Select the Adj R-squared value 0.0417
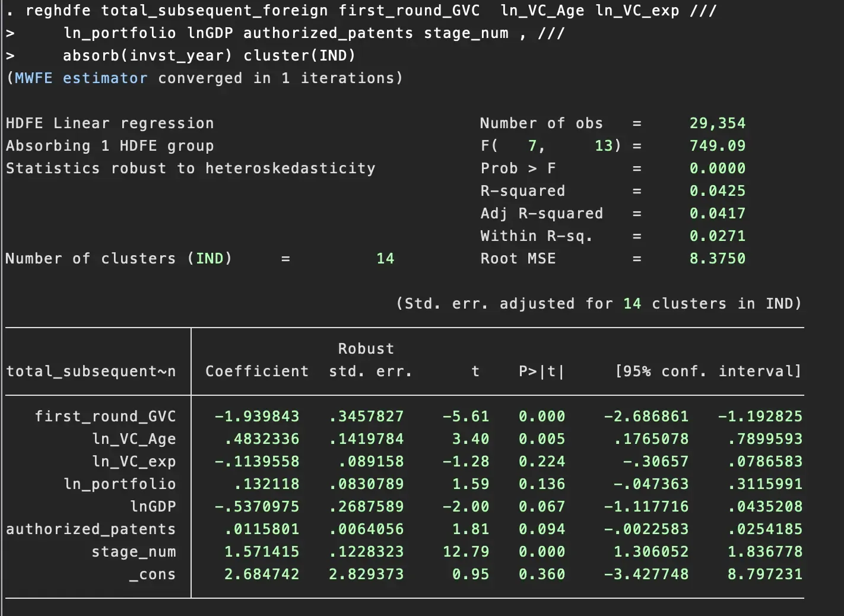This screenshot has width=844, height=616. (x=717, y=214)
